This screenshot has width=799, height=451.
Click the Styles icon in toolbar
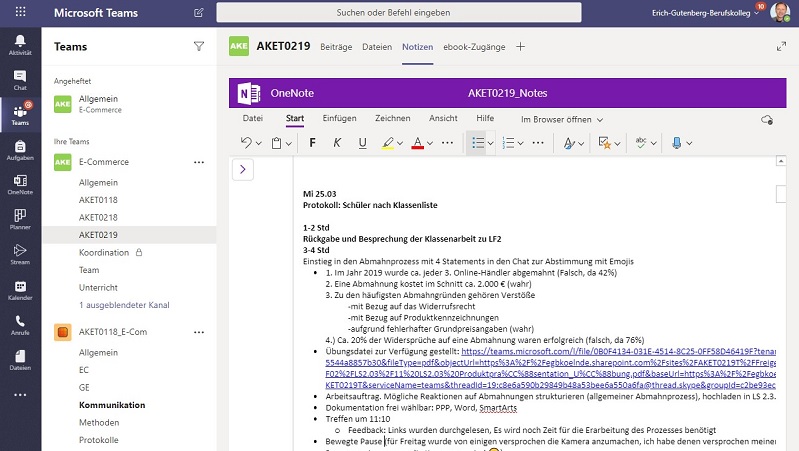click(x=569, y=143)
